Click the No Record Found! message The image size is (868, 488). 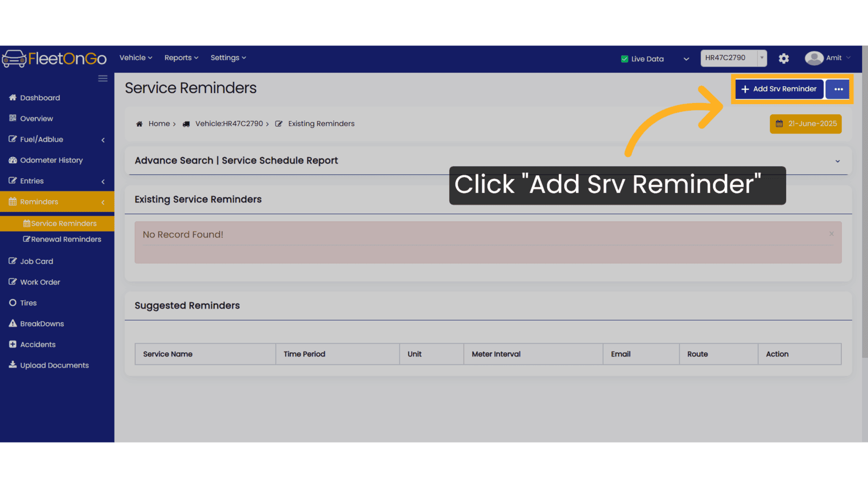(x=183, y=234)
